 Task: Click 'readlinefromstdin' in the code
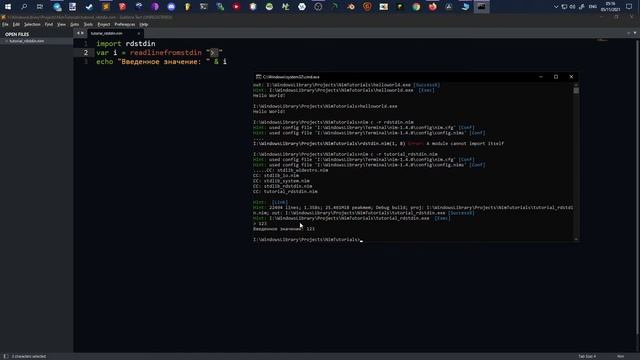coord(166,53)
